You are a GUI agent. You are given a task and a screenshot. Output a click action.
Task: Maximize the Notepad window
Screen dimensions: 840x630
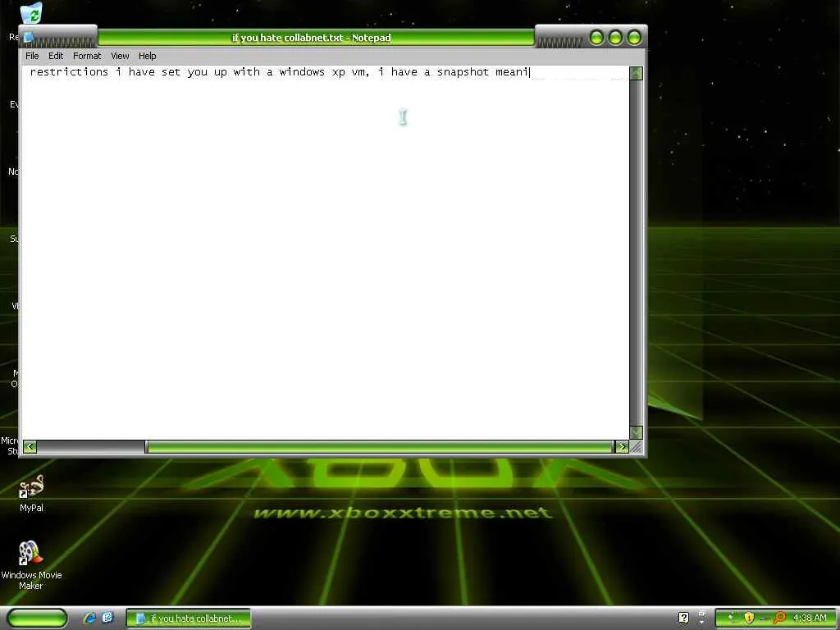[x=615, y=38]
